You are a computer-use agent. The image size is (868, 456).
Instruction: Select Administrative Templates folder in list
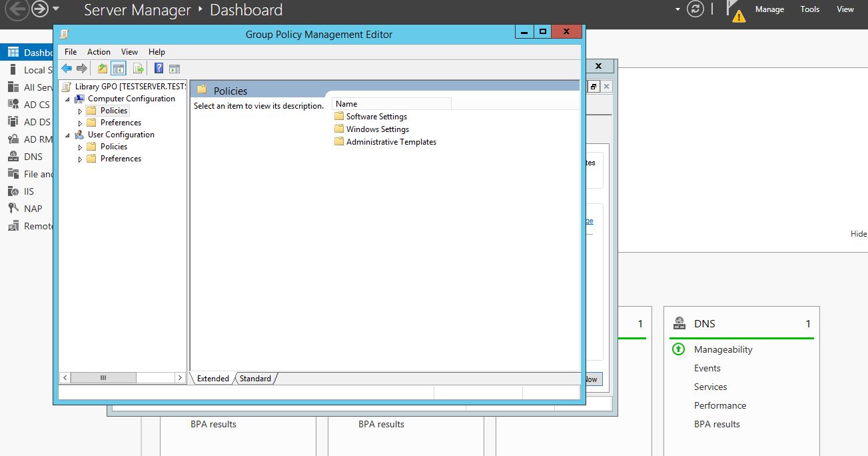click(391, 142)
